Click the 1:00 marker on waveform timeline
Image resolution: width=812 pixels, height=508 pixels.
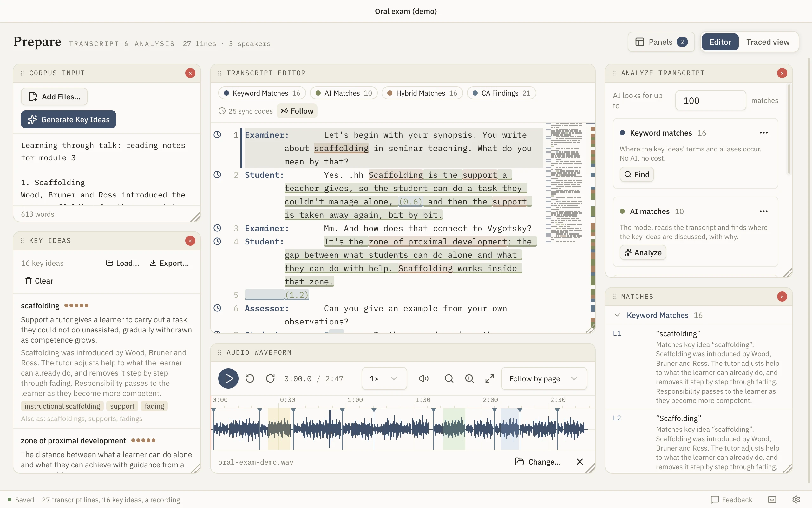(x=355, y=400)
